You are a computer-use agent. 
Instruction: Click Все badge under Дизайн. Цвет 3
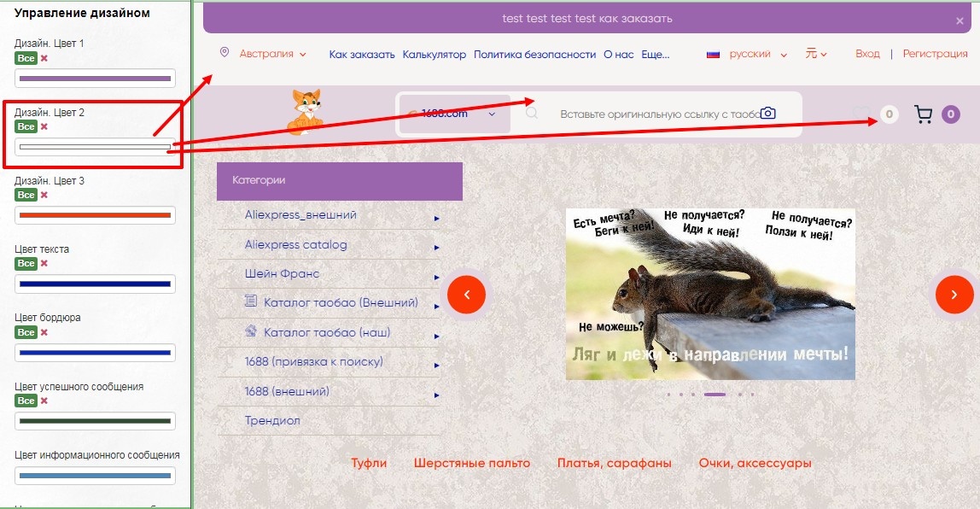pos(26,195)
